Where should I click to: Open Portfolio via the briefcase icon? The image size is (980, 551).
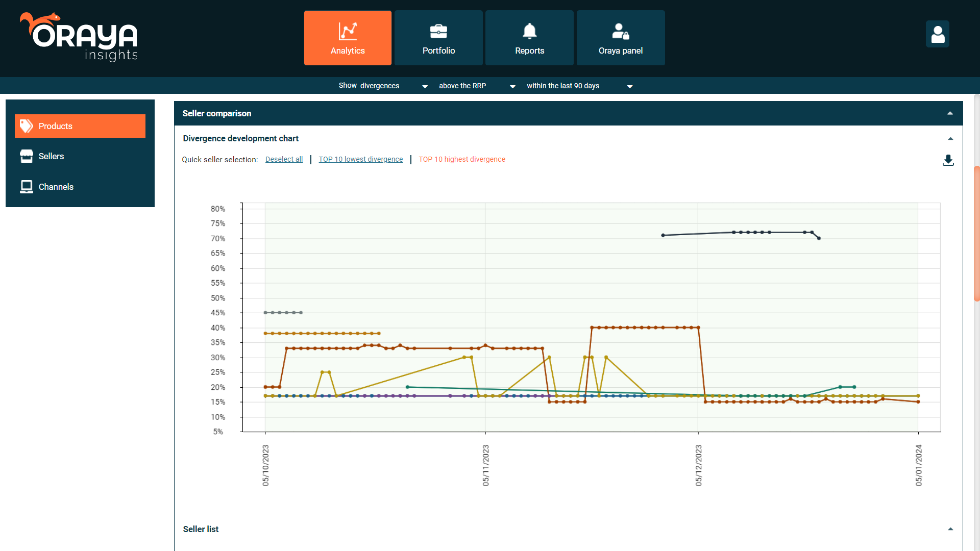438,31
